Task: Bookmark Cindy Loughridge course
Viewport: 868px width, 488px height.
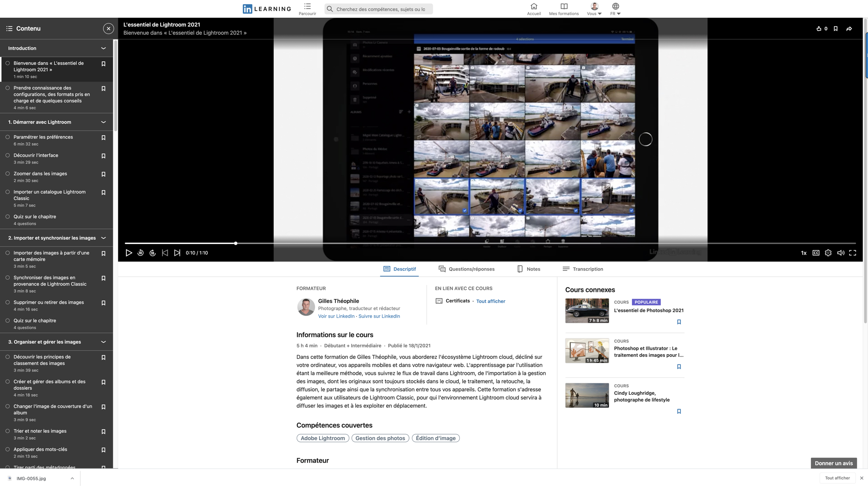Action: coord(679,411)
